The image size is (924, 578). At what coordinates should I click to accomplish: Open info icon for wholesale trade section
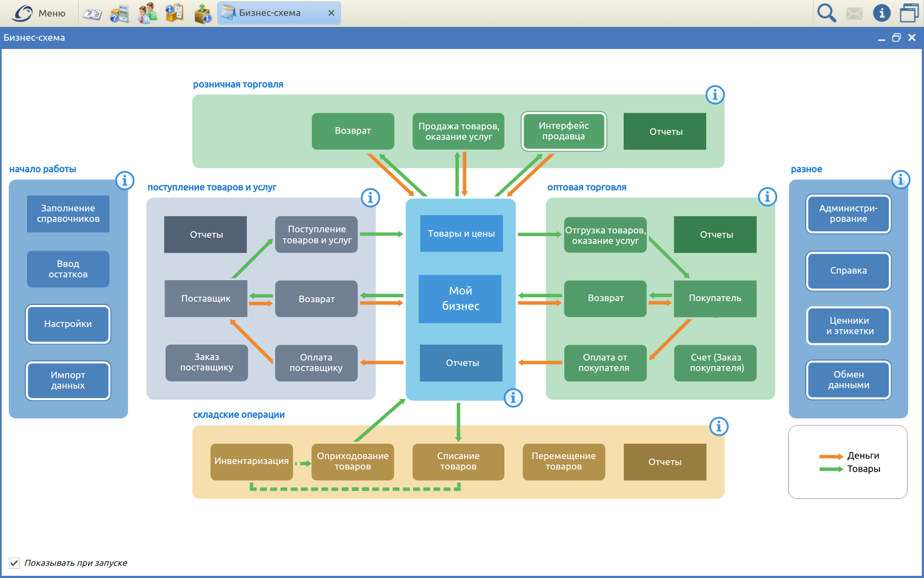pos(767,197)
